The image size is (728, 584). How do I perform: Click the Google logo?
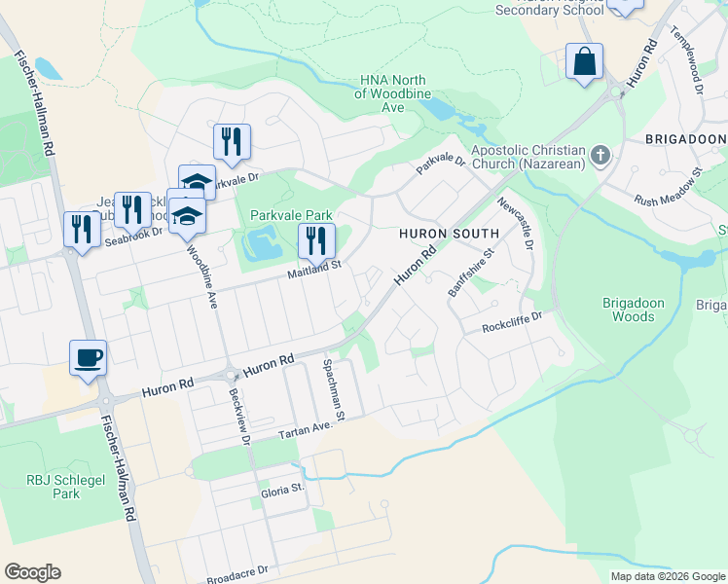pyautogui.click(x=32, y=572)
